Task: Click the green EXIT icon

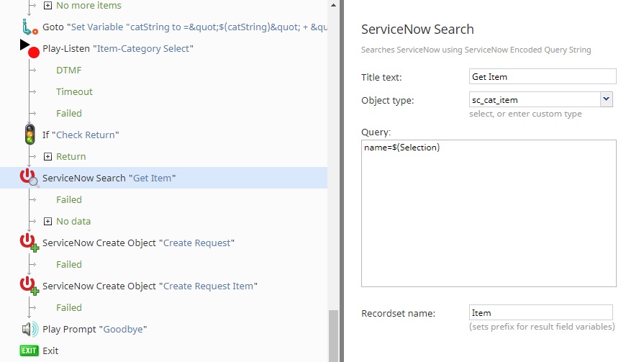Action: 29,350
